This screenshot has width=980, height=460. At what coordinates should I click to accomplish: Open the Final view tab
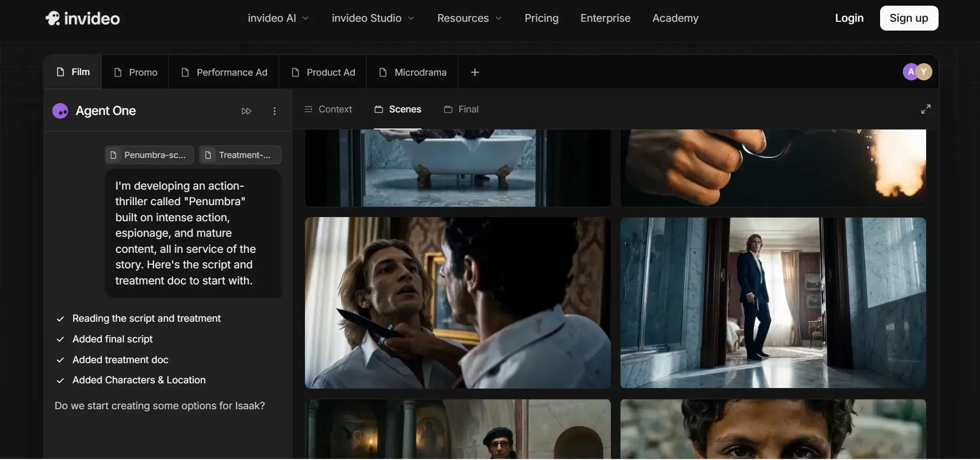click(x=461, y=109)
